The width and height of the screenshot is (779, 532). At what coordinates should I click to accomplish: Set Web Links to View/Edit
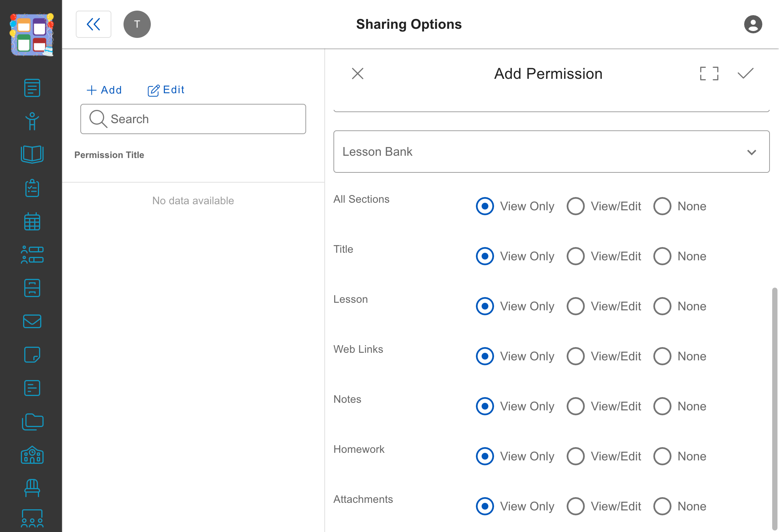pyautogui.click(x=576, y=356)
